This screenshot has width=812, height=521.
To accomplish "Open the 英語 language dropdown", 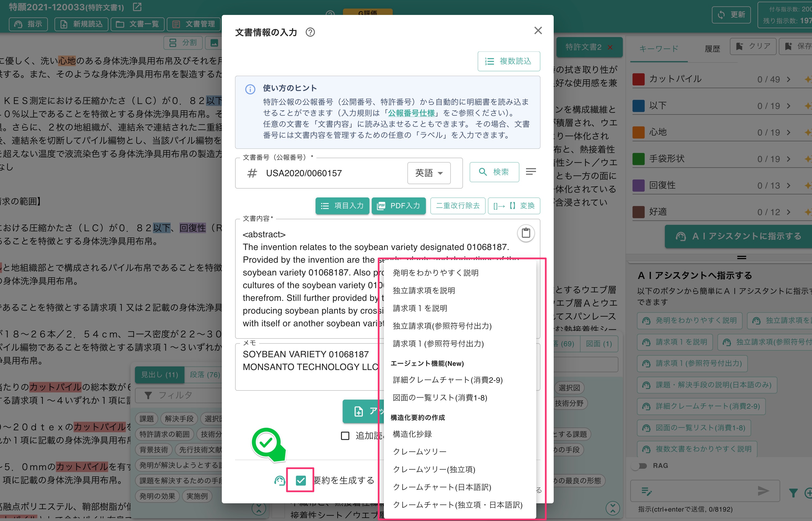I will (x=429, y=173).
